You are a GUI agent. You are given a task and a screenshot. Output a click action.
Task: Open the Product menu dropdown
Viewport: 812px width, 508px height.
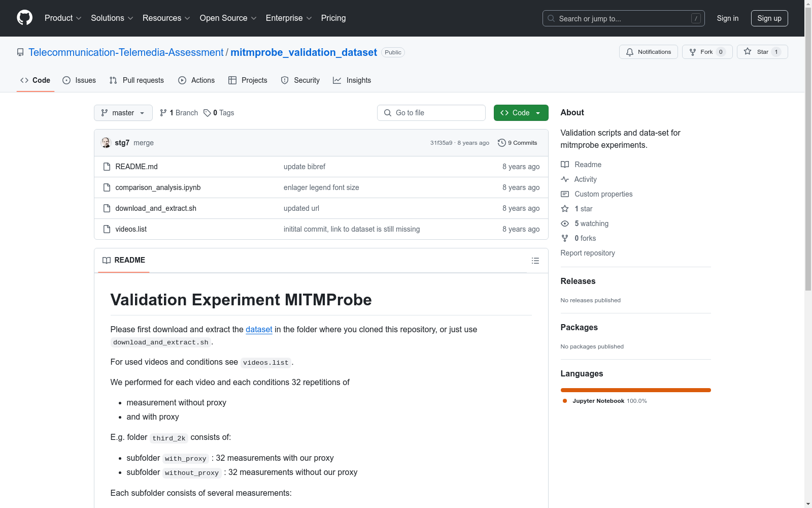63,18
